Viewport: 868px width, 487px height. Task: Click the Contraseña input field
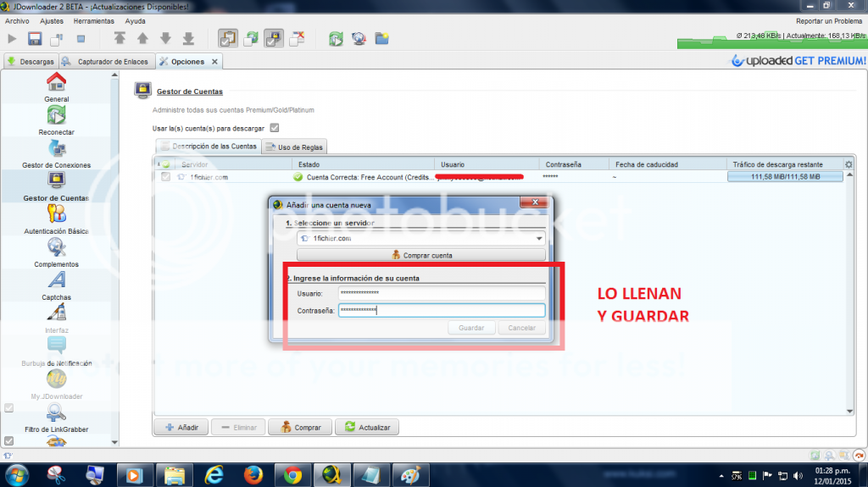441,311
